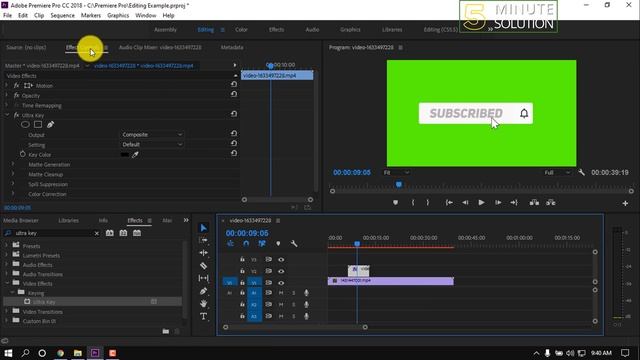The image size is (640, 360).
Task: Open the Sequence menu
Action: click(x=62, y=16)
